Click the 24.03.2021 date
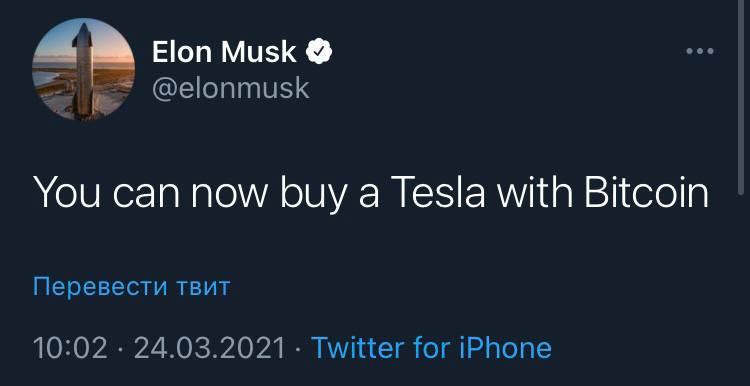Screen dimensions: 750x386 coord(210,348)
